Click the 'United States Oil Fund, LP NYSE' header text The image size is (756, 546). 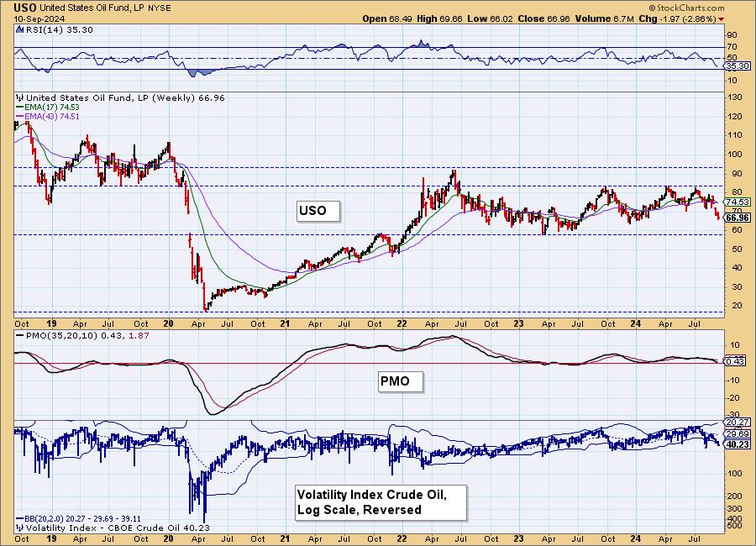click(105, 8)
